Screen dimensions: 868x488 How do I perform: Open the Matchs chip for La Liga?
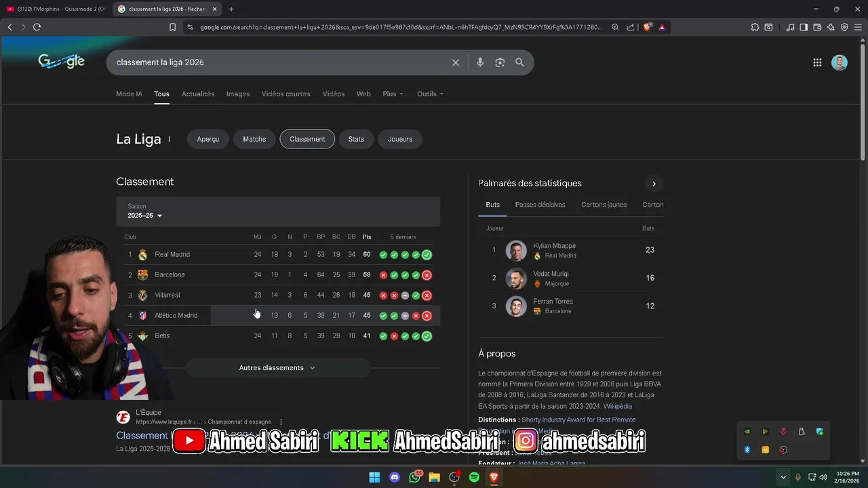[254, 139]
